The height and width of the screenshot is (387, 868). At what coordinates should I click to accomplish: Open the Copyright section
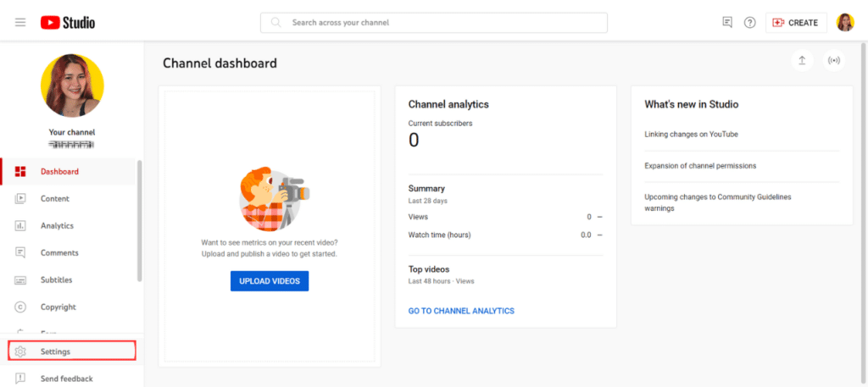click(x=58, y=307)
